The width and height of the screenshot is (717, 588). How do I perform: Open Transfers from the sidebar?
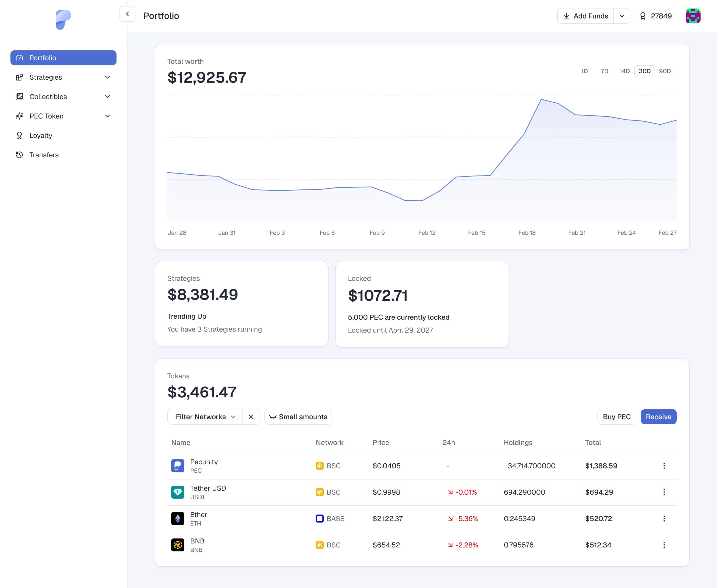coord(44,155)
